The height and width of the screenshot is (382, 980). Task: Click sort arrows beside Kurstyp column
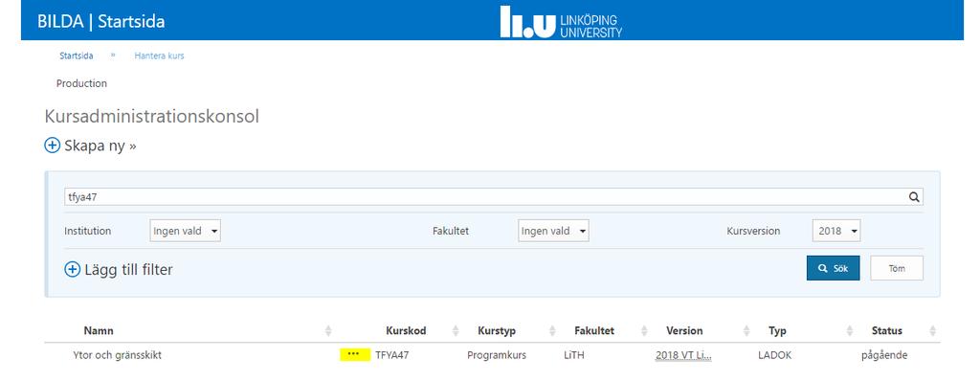552,330
